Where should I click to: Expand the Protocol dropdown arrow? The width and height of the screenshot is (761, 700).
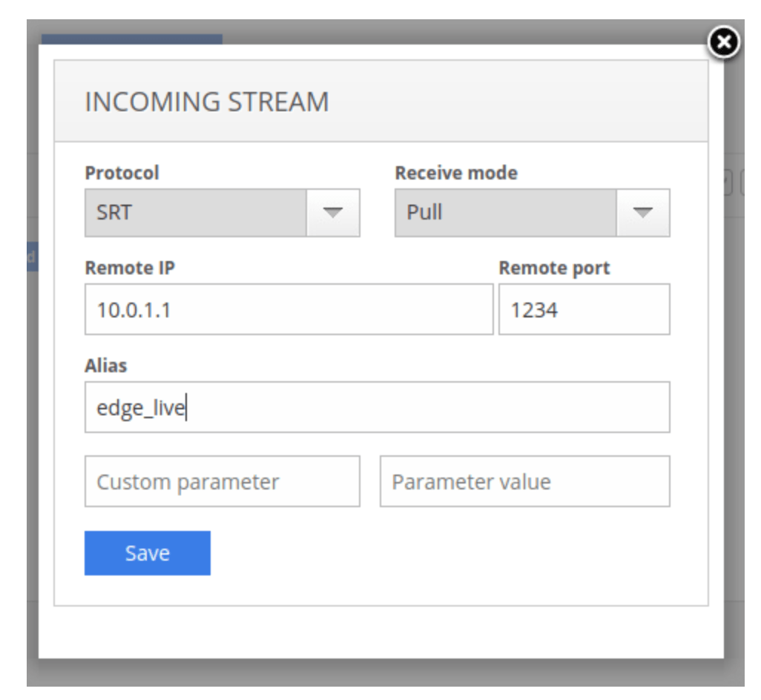[333, 213]
